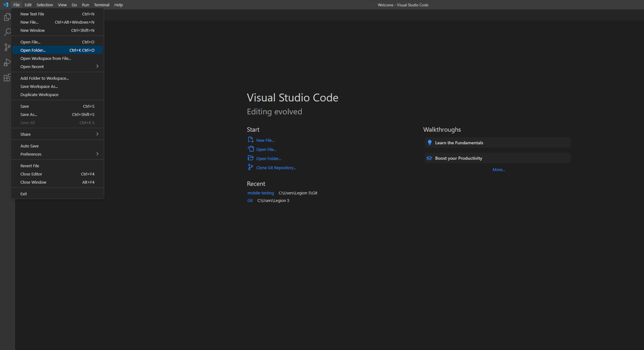Image resolution: width=644 pixels, height=350 pixels.
Task: Click the Clone Git Repository branch icon
Action: [250, 167]
